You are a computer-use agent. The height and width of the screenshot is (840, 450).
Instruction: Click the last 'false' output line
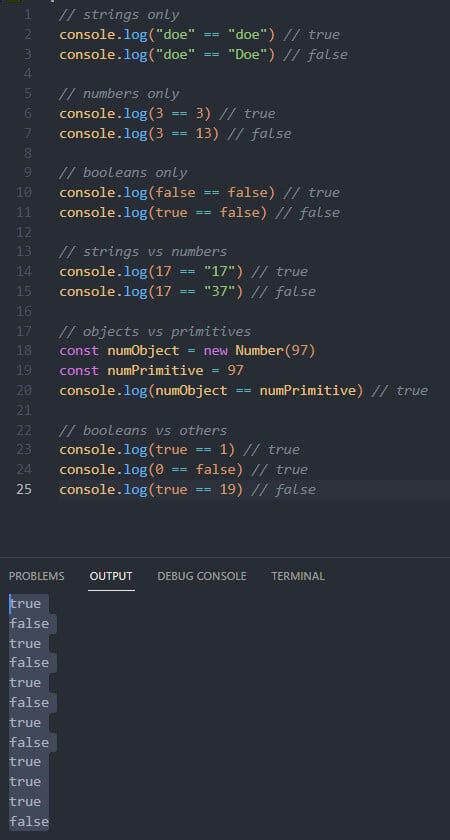pyautogui.click(x=29, y=821)
